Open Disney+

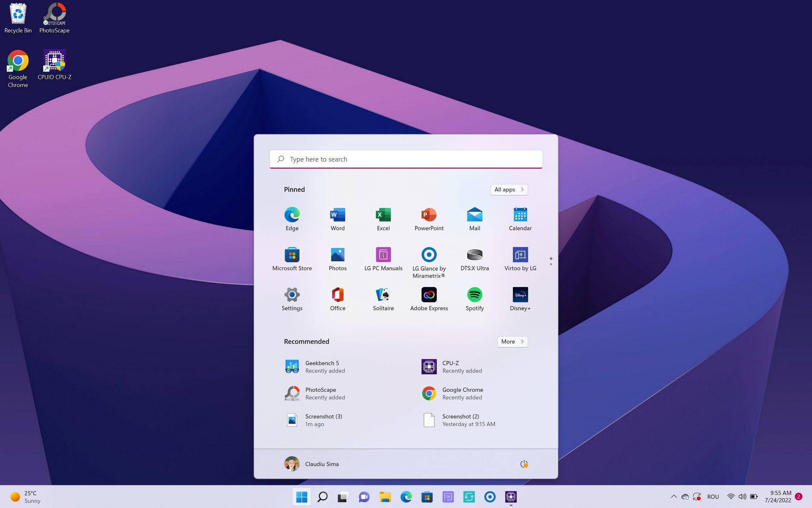(x=520, y=299)
